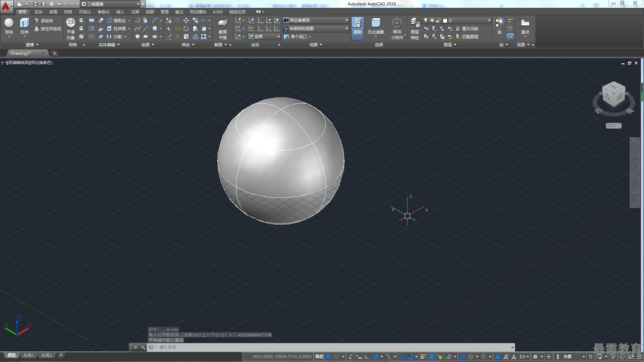Select Extract Edges (提取边) tool

[x=116, y=20]
